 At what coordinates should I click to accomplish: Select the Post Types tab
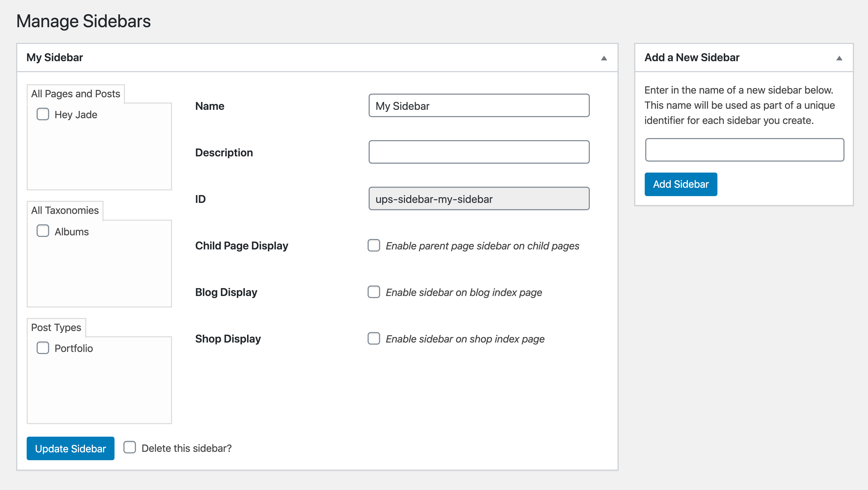[x=56, y=327]
